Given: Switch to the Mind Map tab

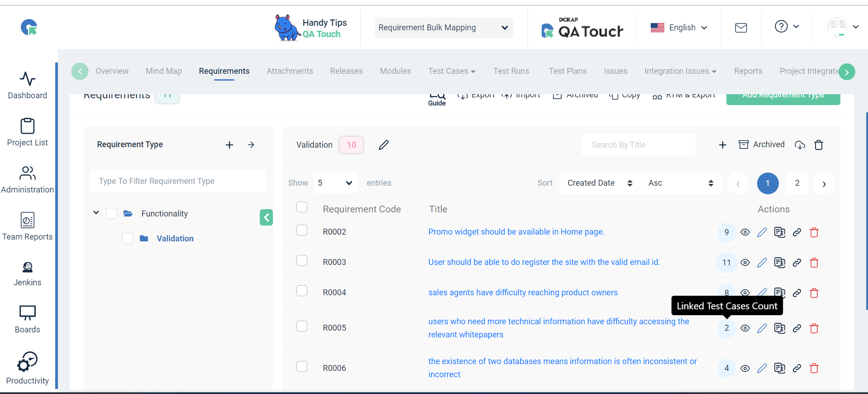Looking at the screenshot, I should (164, 71).
